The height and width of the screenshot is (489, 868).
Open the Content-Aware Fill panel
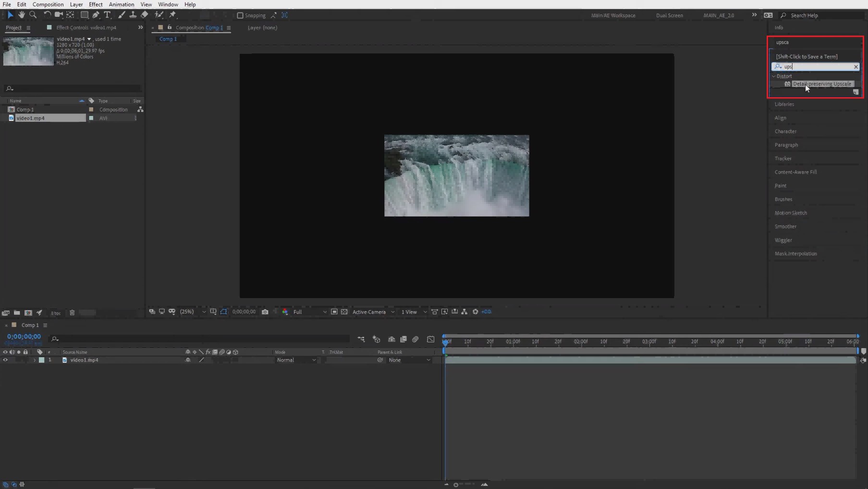coord(795,172)
